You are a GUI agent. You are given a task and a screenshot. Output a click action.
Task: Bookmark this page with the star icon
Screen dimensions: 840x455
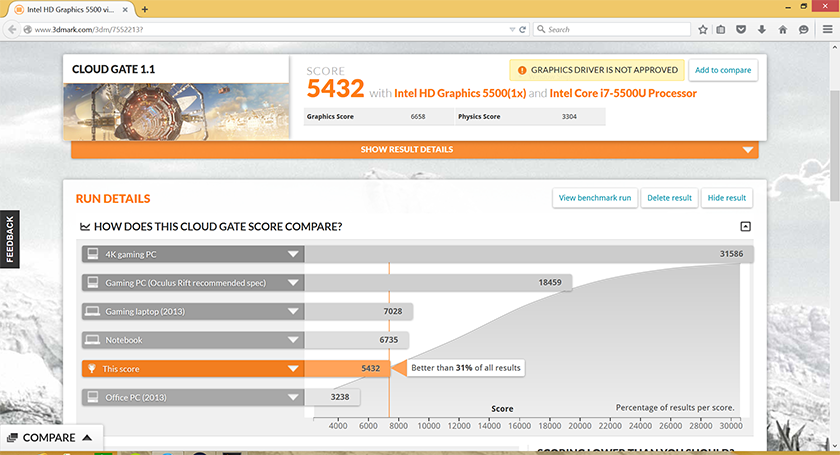(x=703, y=29)
